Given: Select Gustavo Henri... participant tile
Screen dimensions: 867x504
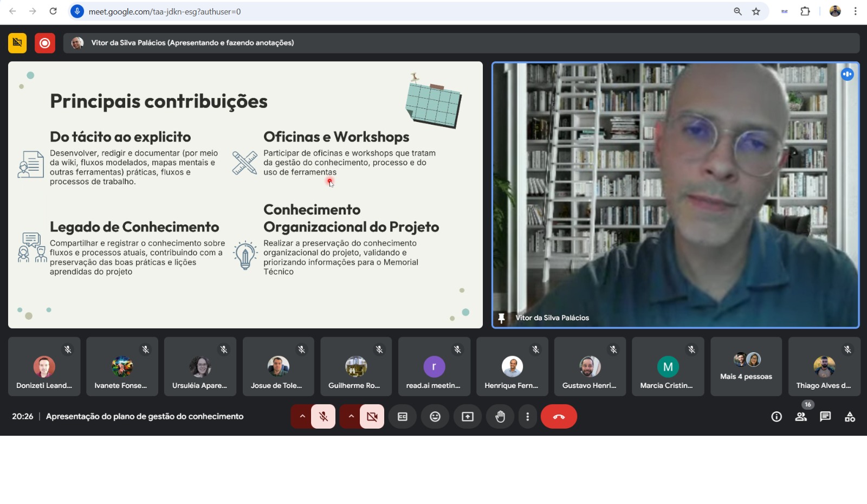Looking at the screenshot, I should [x=590, y=366].
